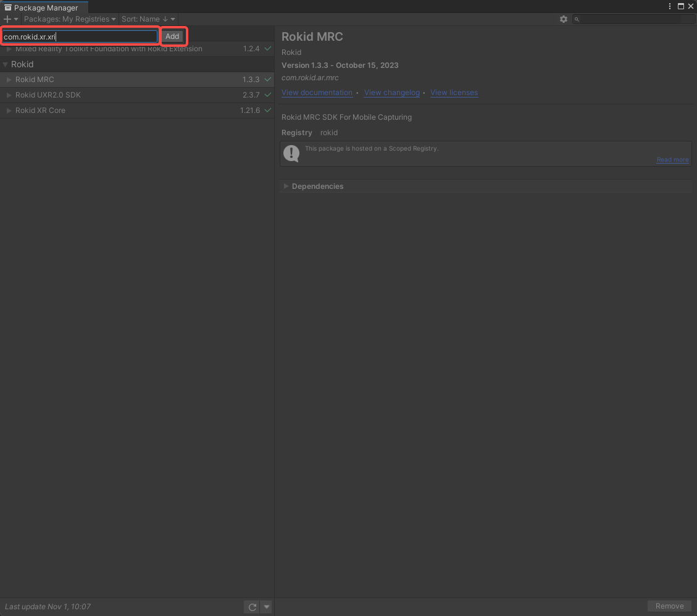
Task: Open the View documentation link
Action: click(x=317, y=93)
